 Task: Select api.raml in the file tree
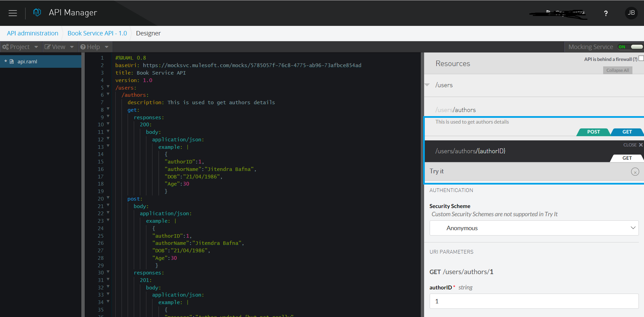pyautogui.click(x=41, y=62)
